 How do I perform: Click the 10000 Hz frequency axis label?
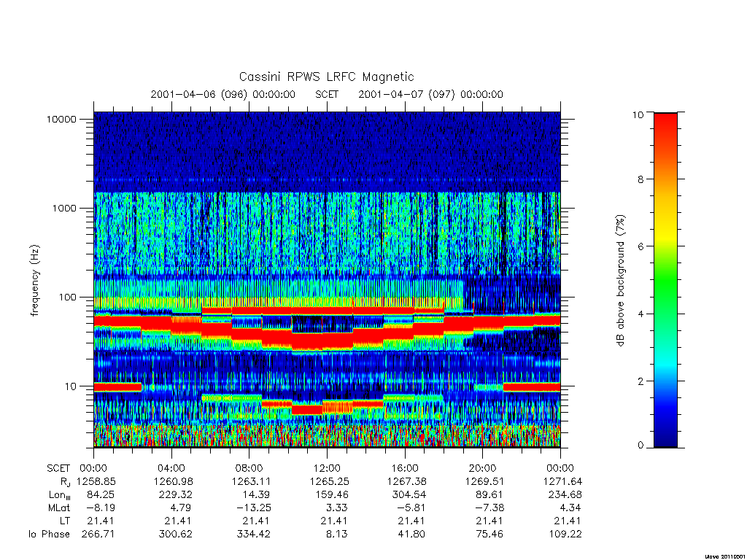pos(61,120)
